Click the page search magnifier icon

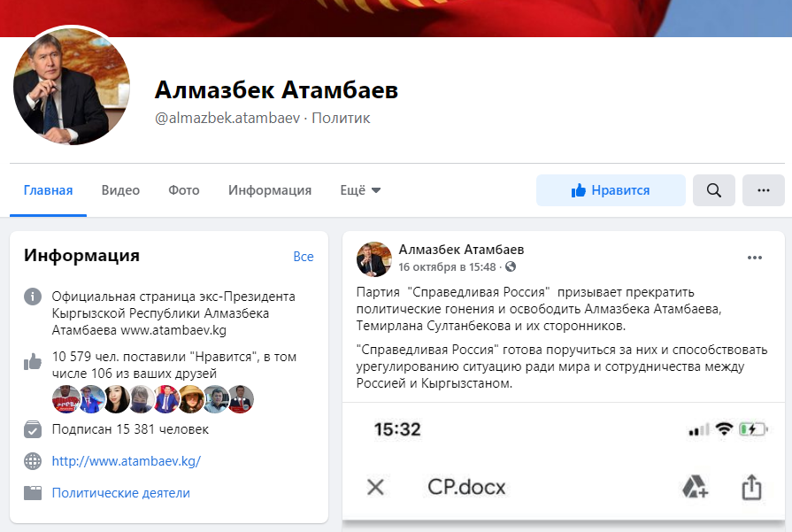coord(714,190)
